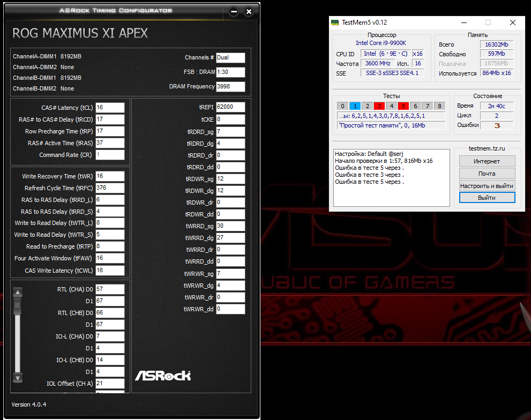531x420 pixels.
Task: Click the Channels # field showing Dual
Action: click(230, 57)
